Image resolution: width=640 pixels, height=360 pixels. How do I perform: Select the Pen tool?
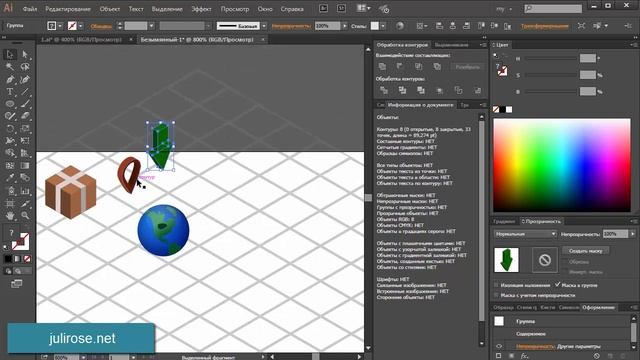tap(10, 79)
